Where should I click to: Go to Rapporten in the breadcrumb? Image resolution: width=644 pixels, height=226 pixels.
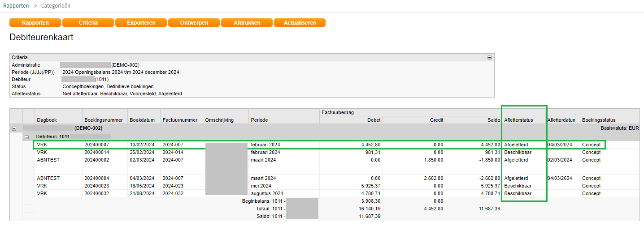[16, 6]
